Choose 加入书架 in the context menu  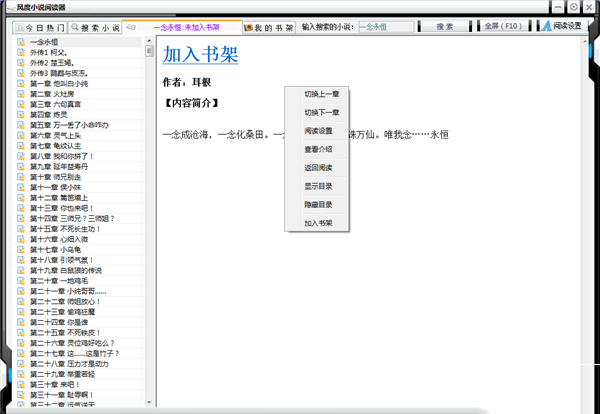318,223
